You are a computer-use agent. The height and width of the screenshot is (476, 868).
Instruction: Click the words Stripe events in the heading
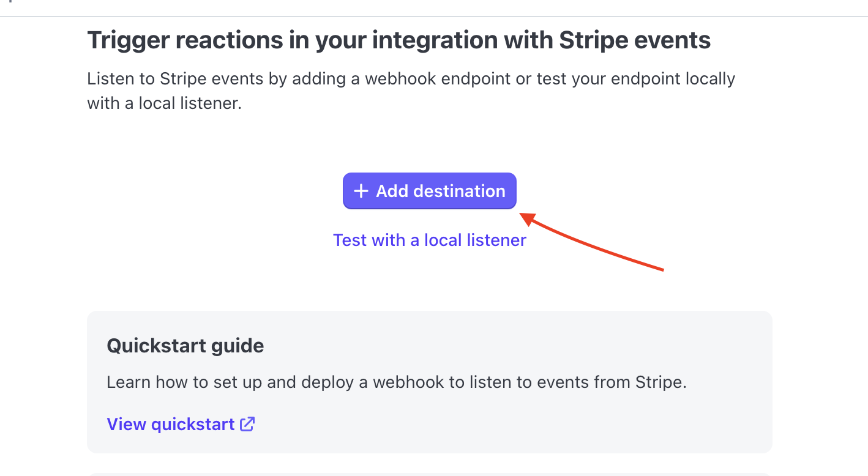635,40
